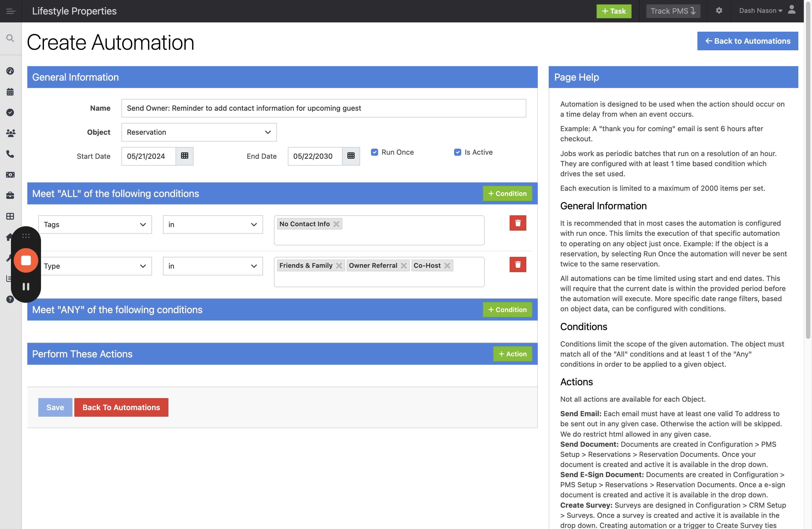Add a condition to the ANY section

click(x=507, y=310)
